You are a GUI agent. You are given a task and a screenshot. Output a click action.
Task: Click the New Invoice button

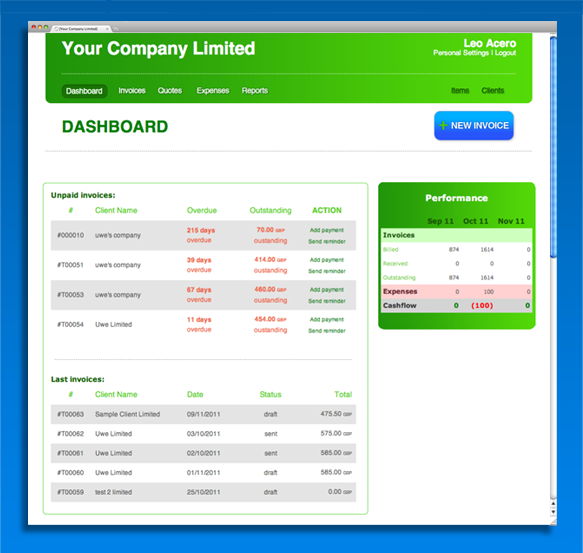tap(474, 126)
